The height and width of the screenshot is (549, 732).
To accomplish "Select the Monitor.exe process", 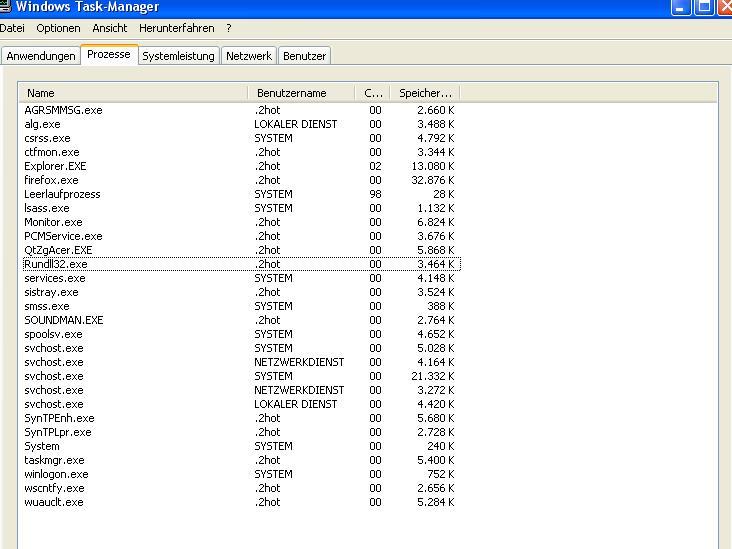I will point(242,222).
